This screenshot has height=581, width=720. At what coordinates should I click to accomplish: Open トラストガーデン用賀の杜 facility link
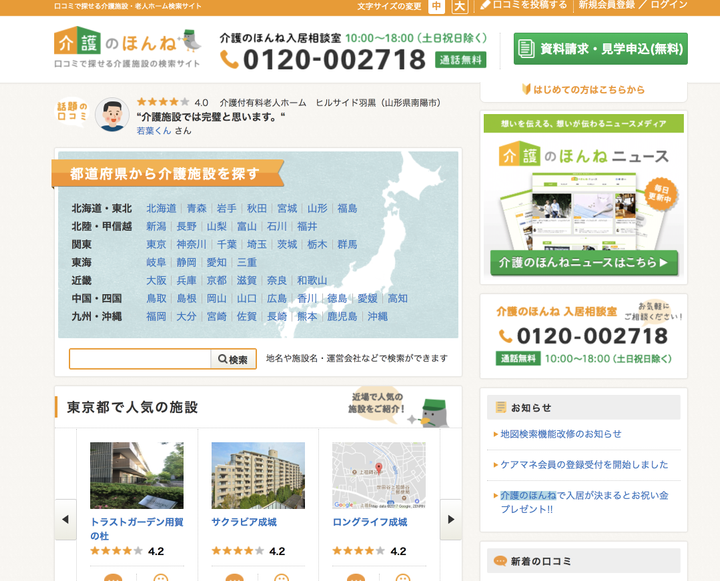[137, 529]
